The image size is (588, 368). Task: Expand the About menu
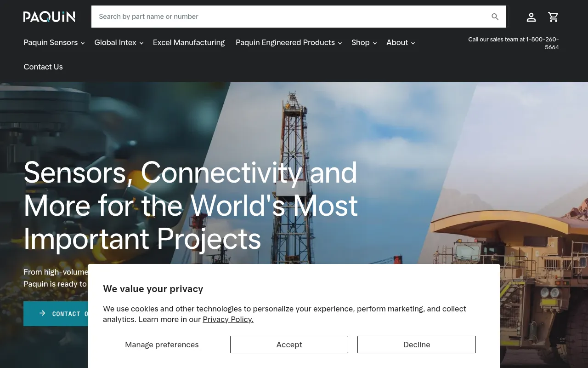coord(401,42)
